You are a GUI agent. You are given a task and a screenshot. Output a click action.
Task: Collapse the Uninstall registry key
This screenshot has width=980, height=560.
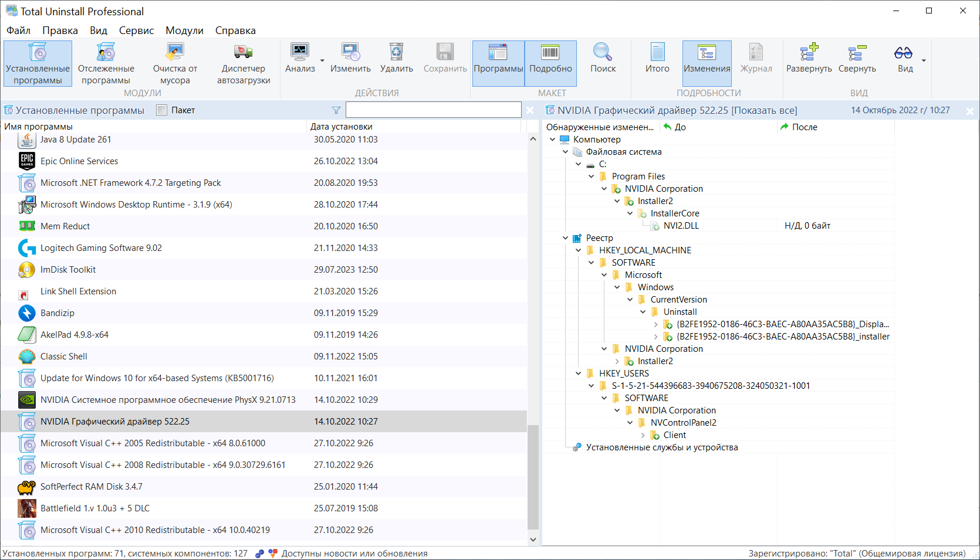[643, 312]
